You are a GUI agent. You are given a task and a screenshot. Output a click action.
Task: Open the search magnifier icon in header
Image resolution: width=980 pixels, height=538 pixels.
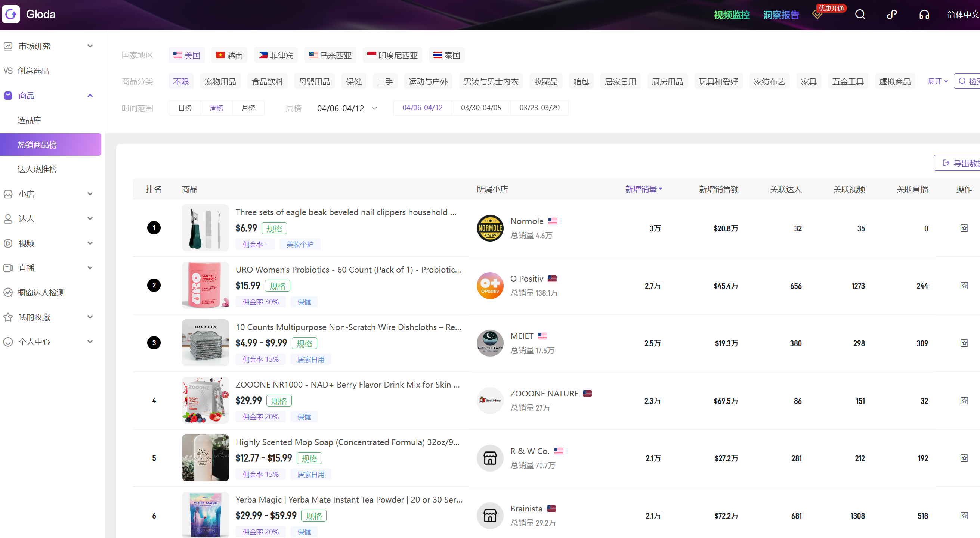point(860,15)
